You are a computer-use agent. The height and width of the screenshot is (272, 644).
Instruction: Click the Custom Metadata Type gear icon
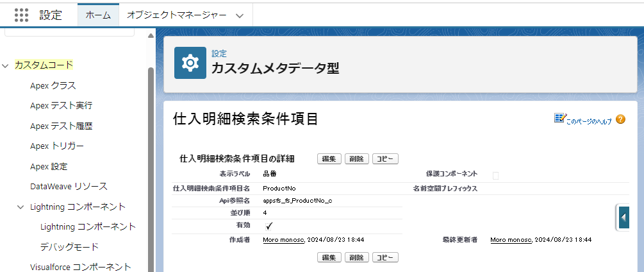click(x=190, y=62)
